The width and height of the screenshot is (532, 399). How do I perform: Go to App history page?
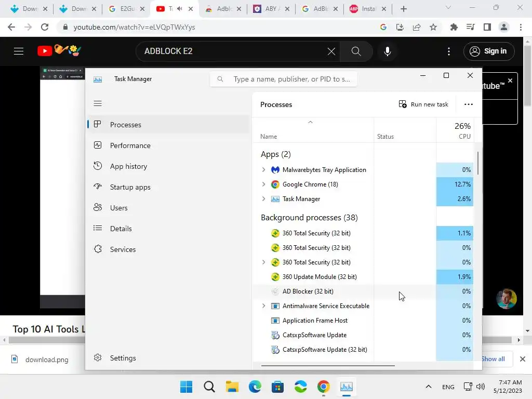point(168,166)
